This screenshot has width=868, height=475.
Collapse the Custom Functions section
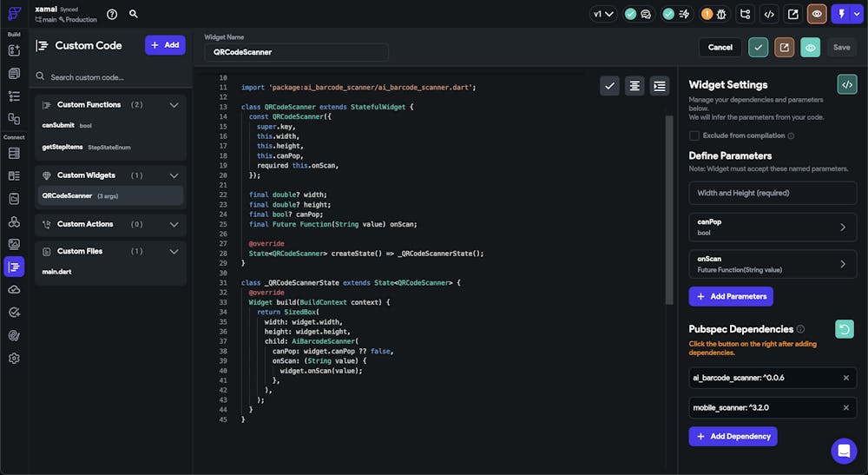(174, 105)
